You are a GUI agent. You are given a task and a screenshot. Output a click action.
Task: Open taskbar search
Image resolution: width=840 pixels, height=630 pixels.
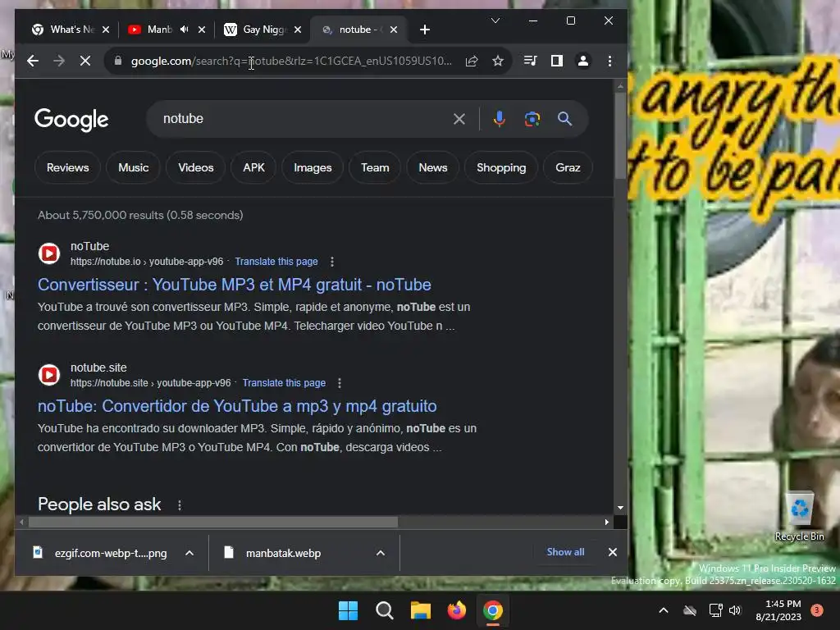[385, 610]
